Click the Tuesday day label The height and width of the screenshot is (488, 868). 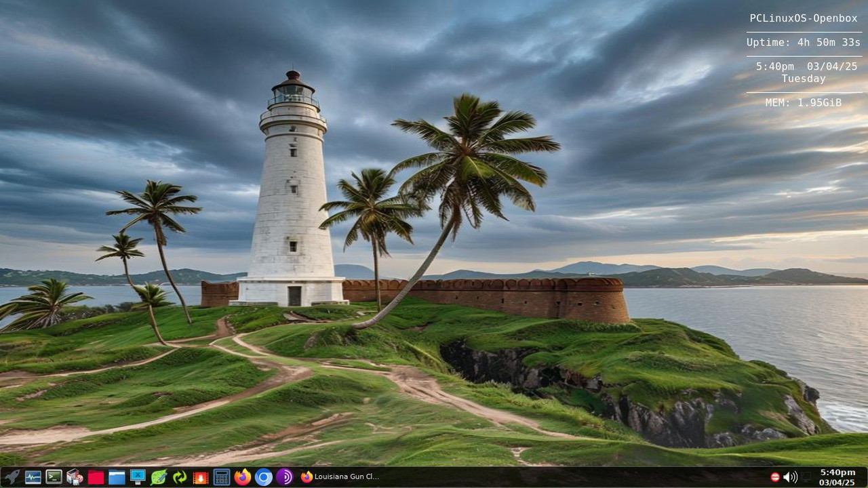804,79
